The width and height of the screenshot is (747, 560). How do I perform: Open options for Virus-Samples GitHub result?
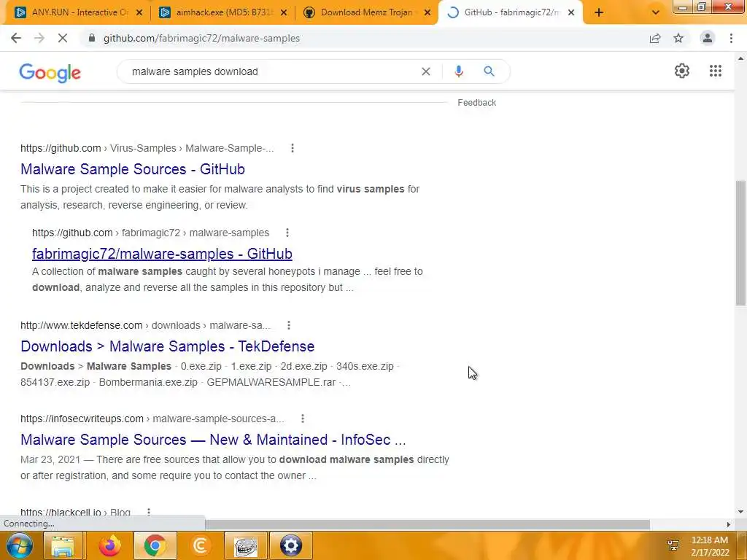tap(293, 148)
